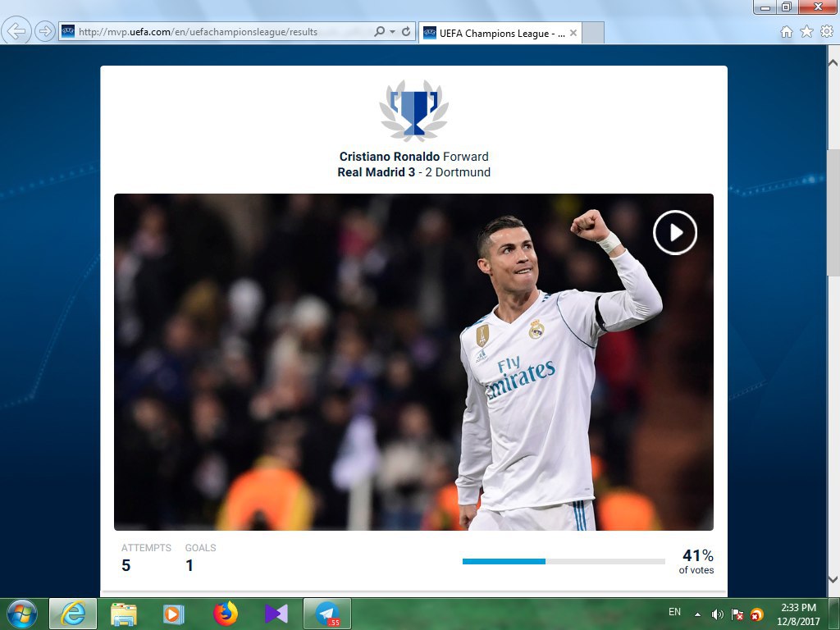Click the volume speaker tray icon
Viewport: 840px width, 630px height.
[x=717, y=614]
